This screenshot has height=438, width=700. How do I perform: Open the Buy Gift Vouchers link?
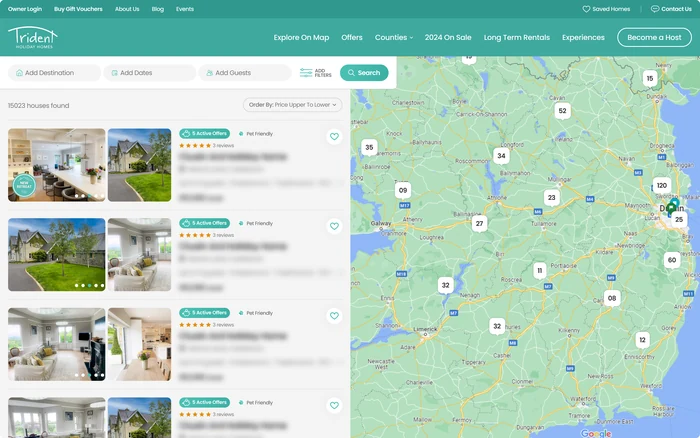(x=78, y=9)
